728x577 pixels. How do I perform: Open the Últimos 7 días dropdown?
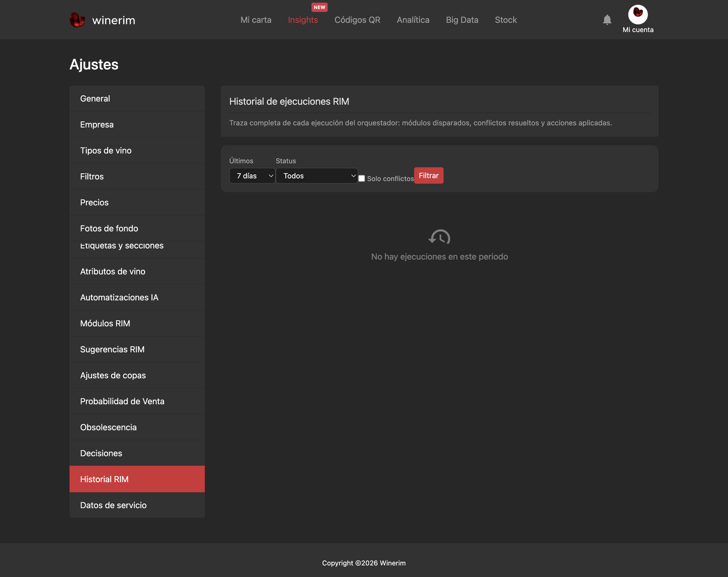pyautogui.click(x=252, y=176)
